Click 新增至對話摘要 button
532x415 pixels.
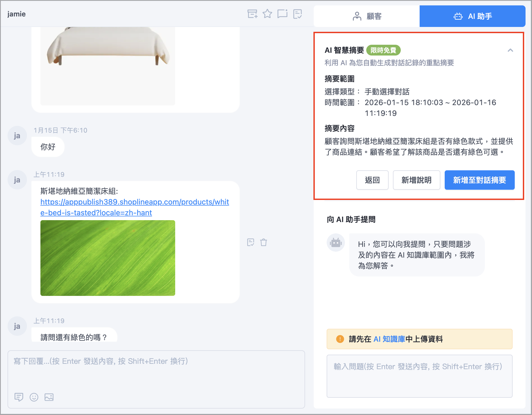[x=479, y=180]
